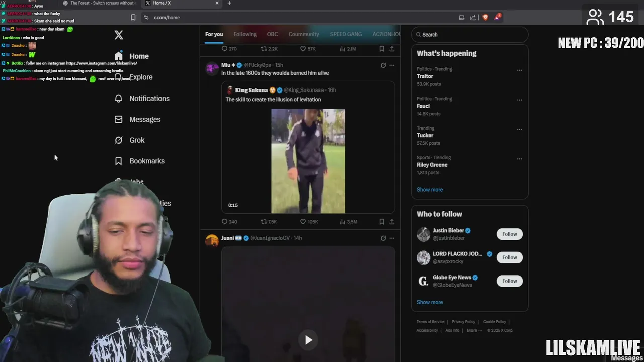Bookmark the top post
644x362 pixels.
(382, 49)
